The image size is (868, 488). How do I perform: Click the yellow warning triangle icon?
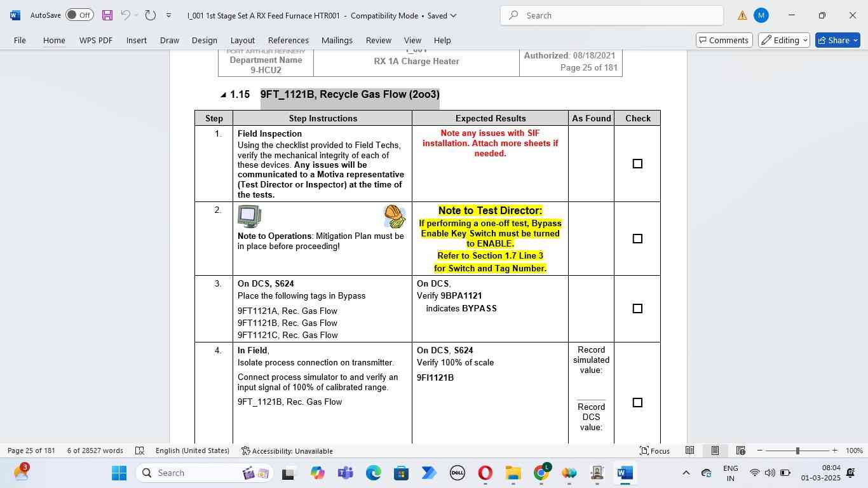(742, 15)
